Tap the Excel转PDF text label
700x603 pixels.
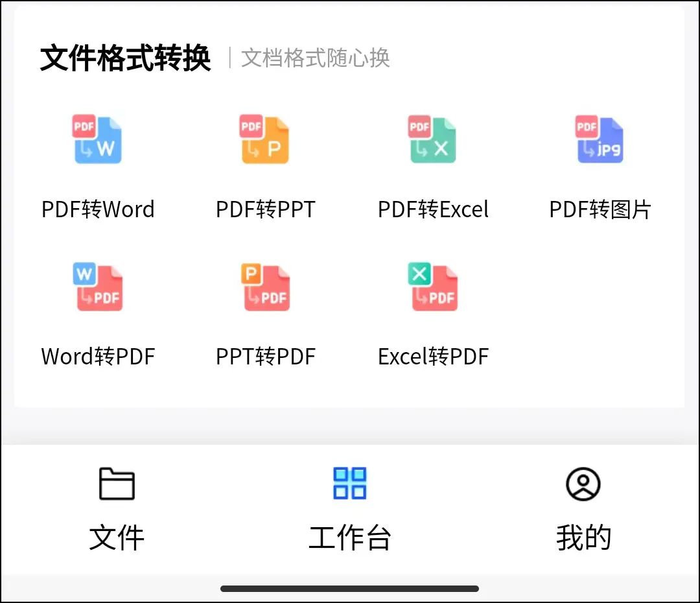pyautogui.click(x=433, y=356)
